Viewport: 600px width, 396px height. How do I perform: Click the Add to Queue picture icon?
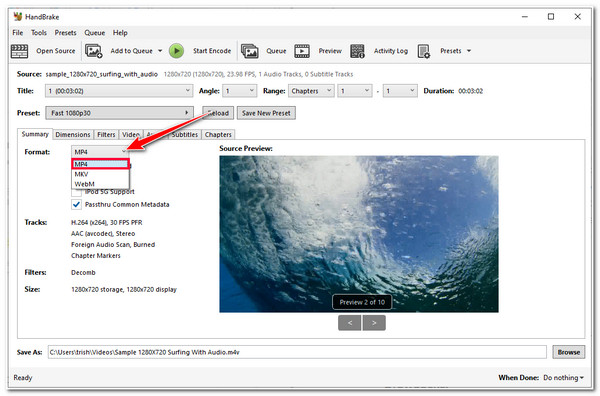point(94,51)
